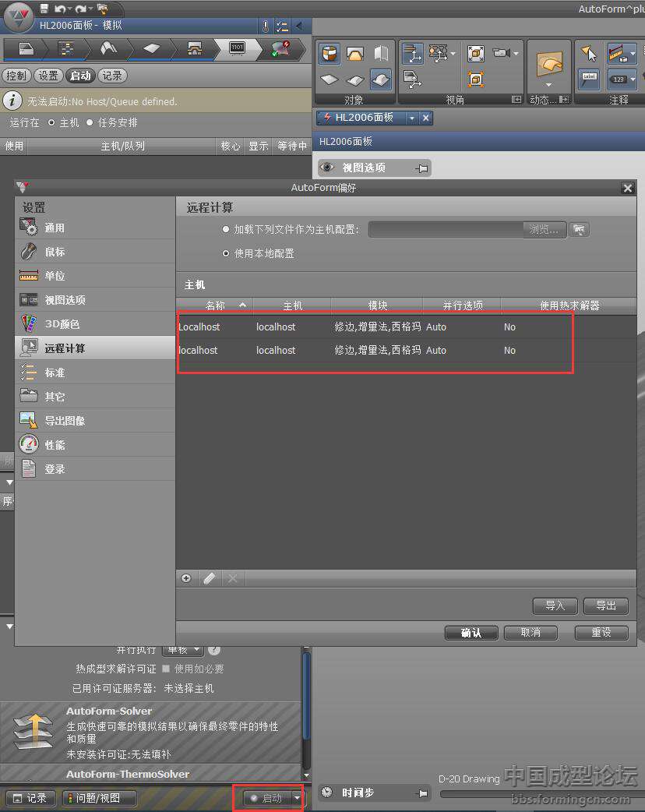Click the simulation stage icon in the process bar
This screenshot has height=812, width=645.
coord(237,49)
